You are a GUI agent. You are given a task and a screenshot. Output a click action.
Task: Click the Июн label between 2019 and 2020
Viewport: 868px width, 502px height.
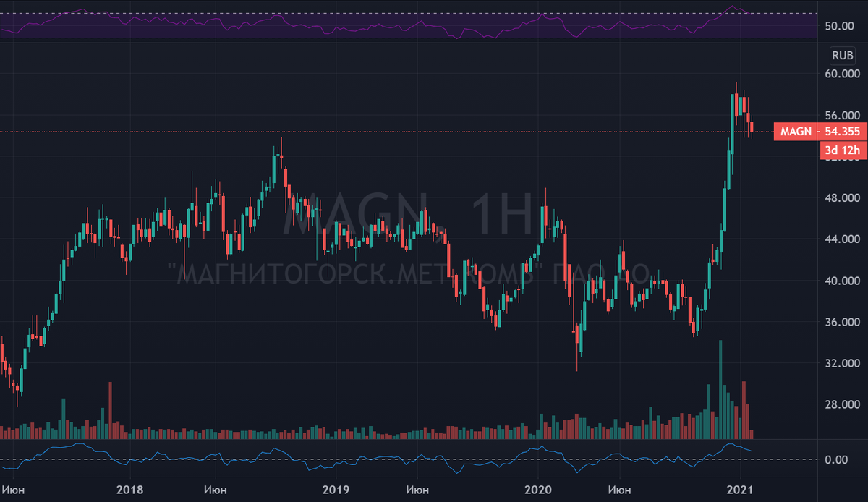point(417,490)
